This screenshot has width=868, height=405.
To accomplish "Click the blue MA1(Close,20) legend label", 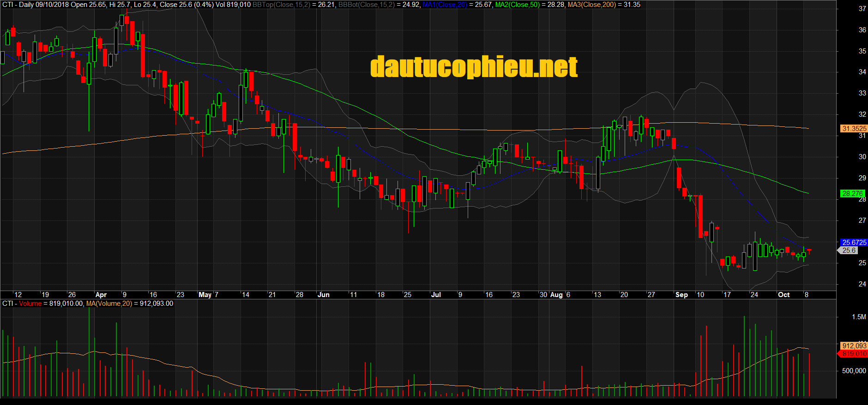I will (445, 5).
